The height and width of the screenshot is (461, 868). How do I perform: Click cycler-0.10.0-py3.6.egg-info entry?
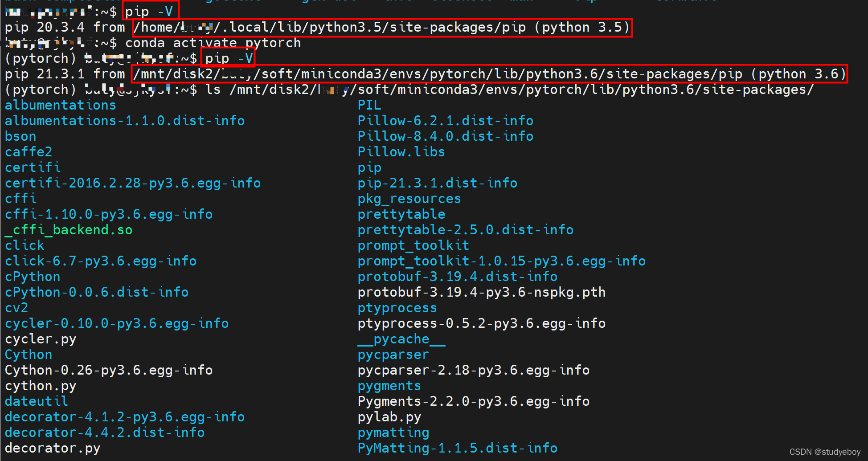[117, 323]
